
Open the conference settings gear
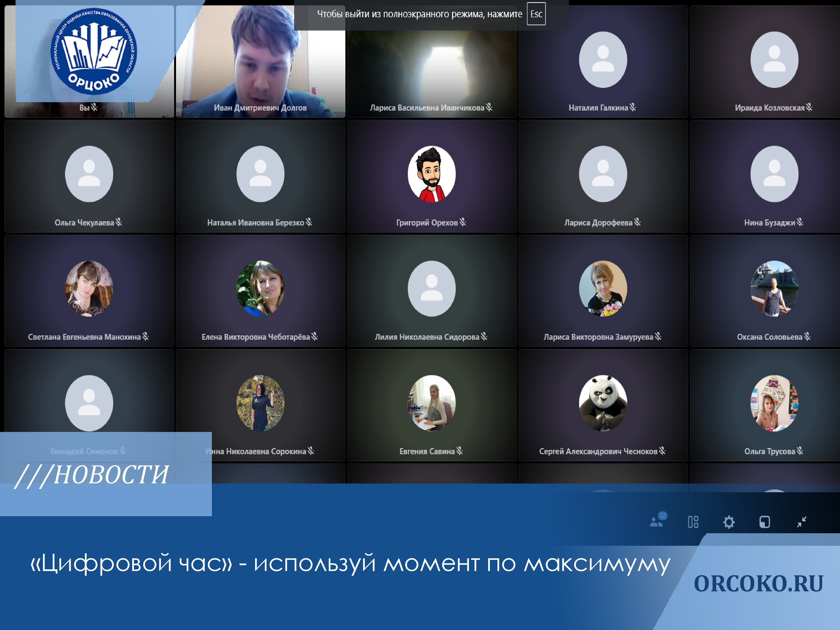pyautogui.click(x=729, y=522)
